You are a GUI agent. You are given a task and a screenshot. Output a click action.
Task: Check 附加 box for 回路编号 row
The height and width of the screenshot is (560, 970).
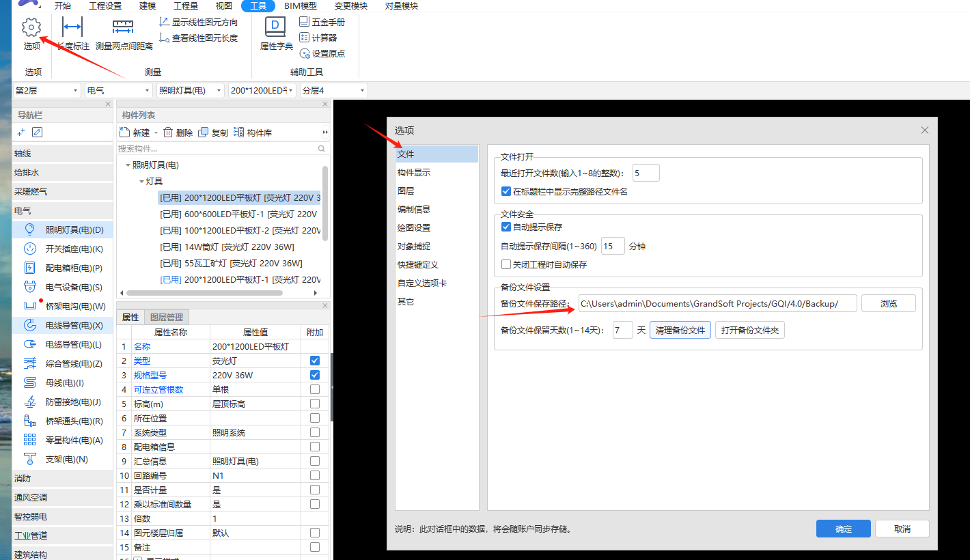point(315,475)
